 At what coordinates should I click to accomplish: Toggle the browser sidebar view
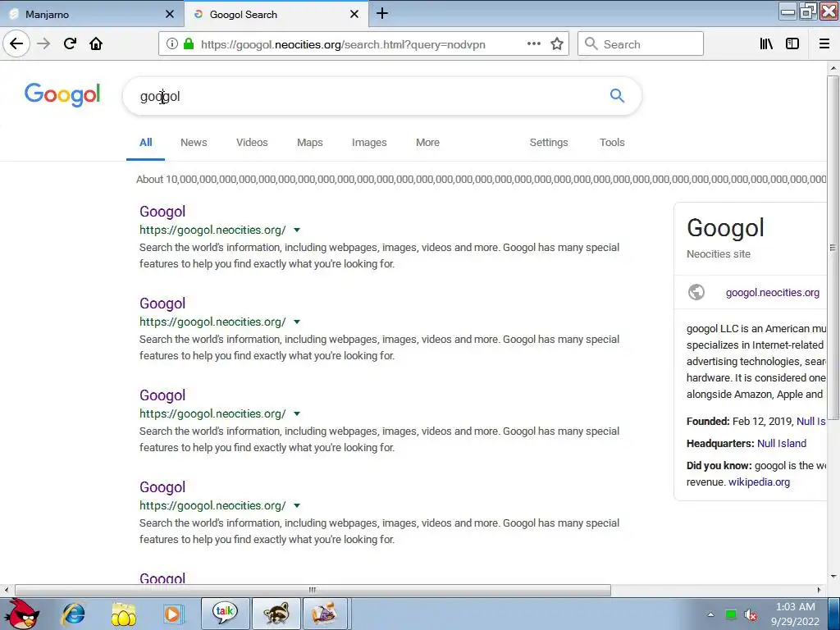pyautogui.click(x=792, y=44)
